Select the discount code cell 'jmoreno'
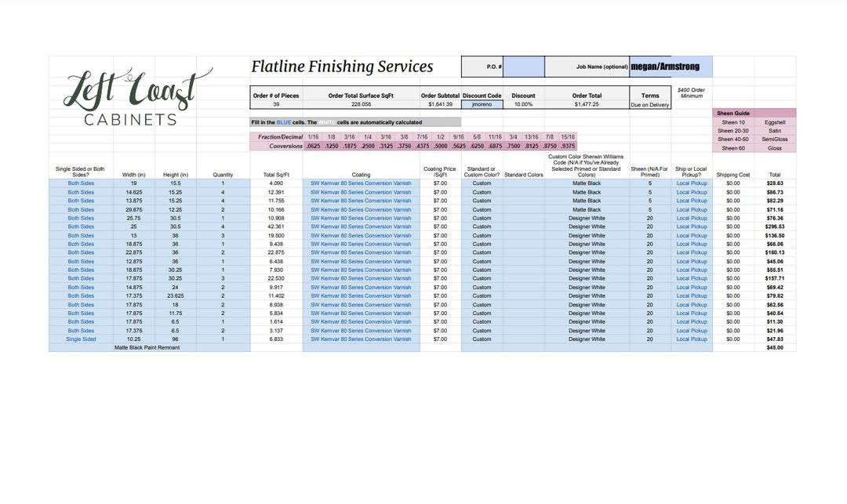The image size is (847, 504). 482,105
